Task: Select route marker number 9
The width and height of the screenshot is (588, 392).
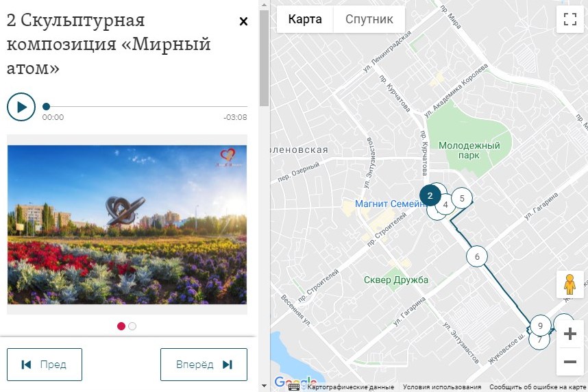Action: [x=540, y=326]
